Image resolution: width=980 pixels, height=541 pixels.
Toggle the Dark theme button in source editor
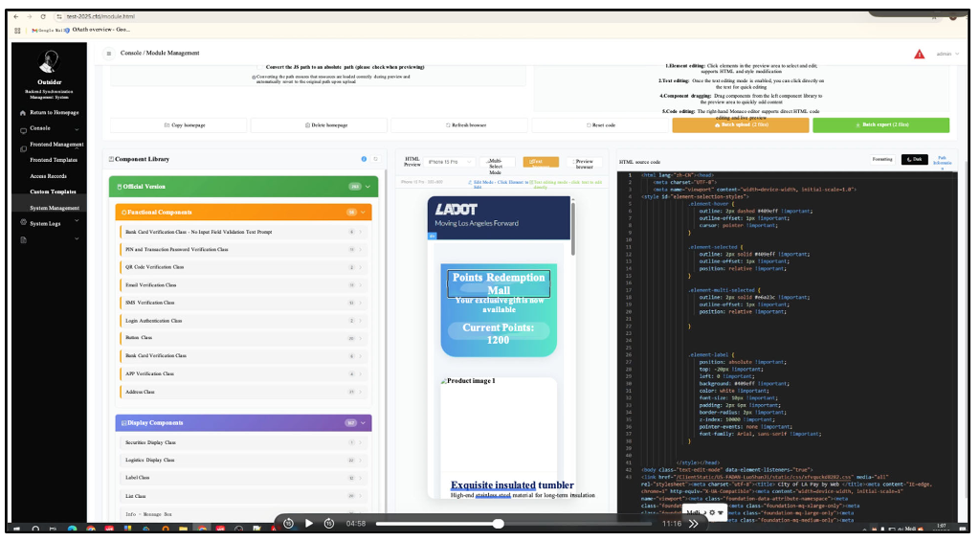pyautogui.click(x=914, y=160)
